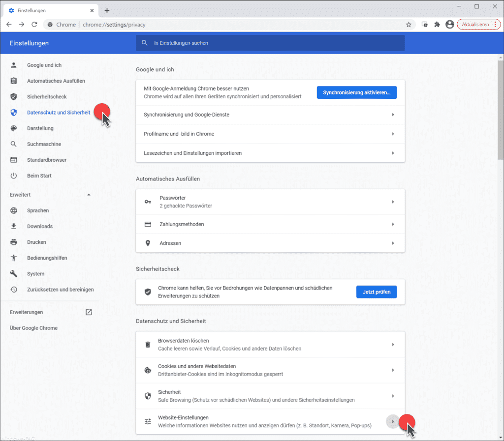Bookmark this page with the star icon
Viewport: 504px width, 441px height.
pyautogui.click(x=409, y=25)
